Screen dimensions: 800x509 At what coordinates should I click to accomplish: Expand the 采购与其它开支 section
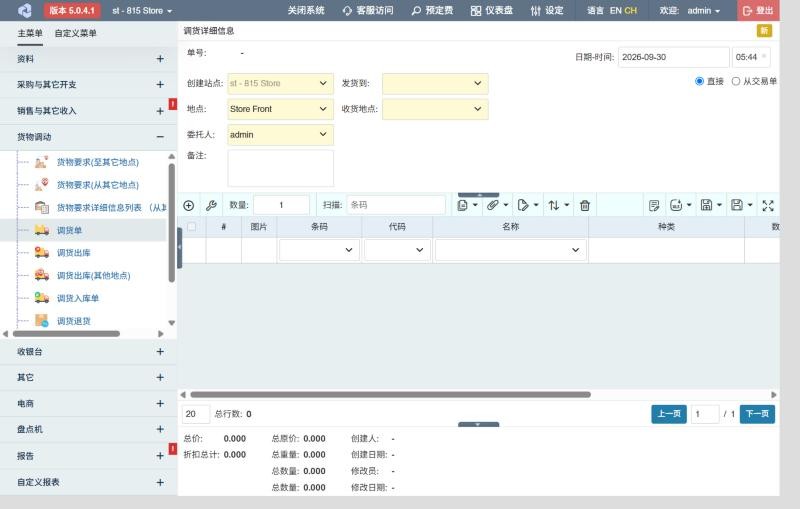(x=88, y=85)
